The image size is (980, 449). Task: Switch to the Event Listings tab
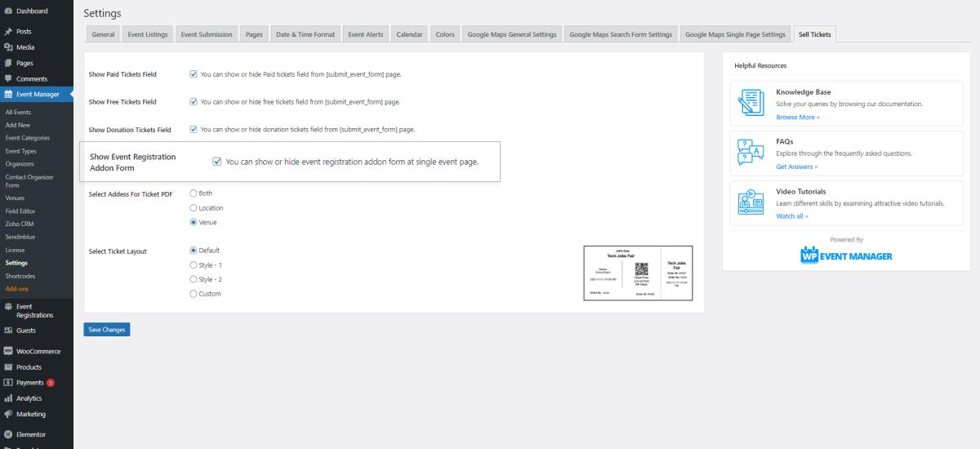click(x=148, y=34)
